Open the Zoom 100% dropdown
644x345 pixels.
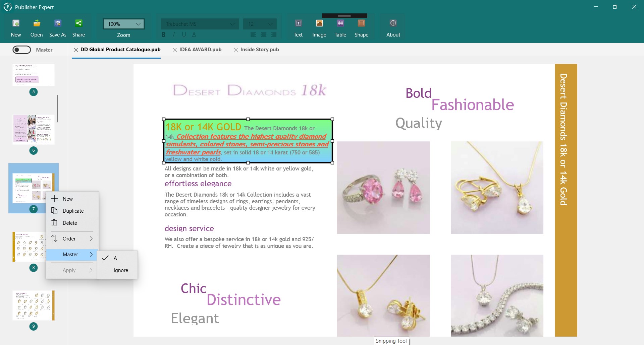coord(124,24)
